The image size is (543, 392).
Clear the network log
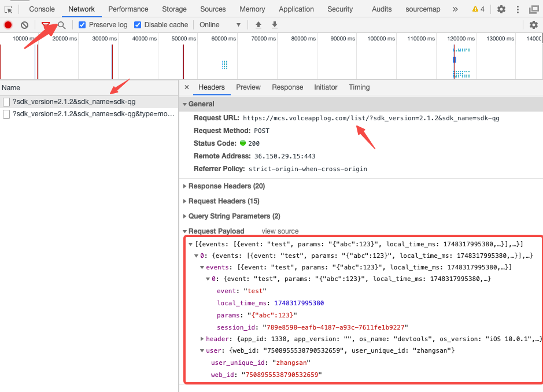tap(24, 25)
